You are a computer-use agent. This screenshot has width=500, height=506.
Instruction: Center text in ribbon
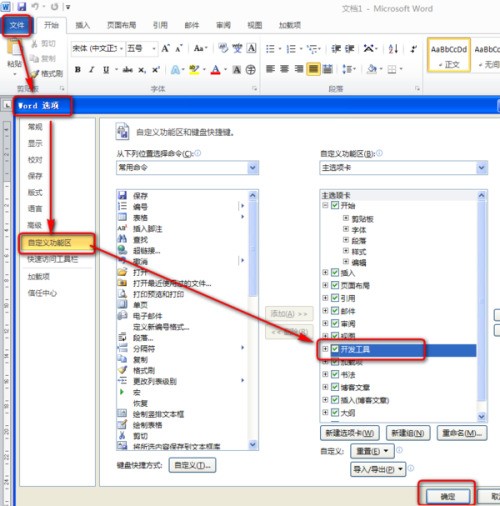284,69
